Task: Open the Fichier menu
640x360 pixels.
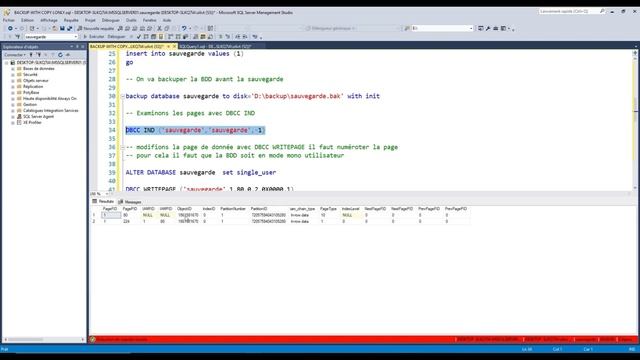Action: pyautogui.click(x=9, y=20)
